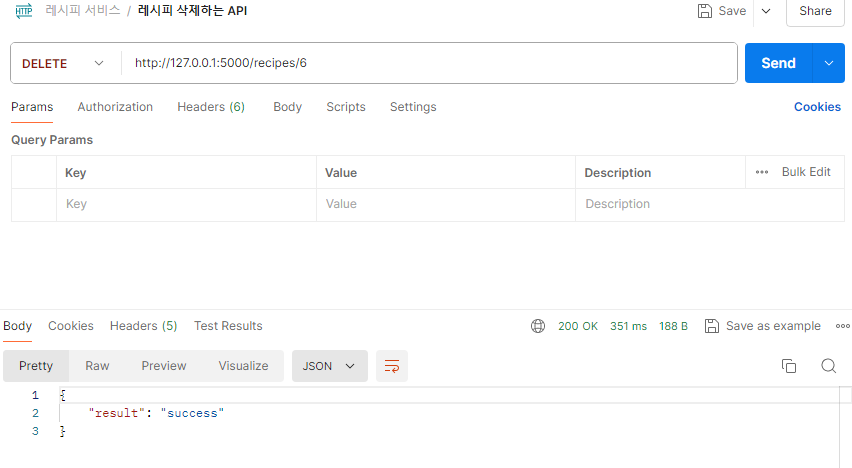The width and height of the screenshot is (852, 468).
Task: Click the 200 OK status text
Action: point(578,326)
